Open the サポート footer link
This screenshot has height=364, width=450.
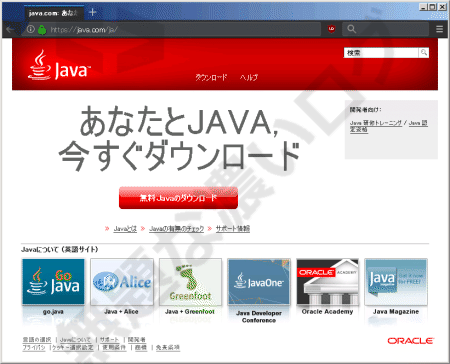click(x=109, y=340)
